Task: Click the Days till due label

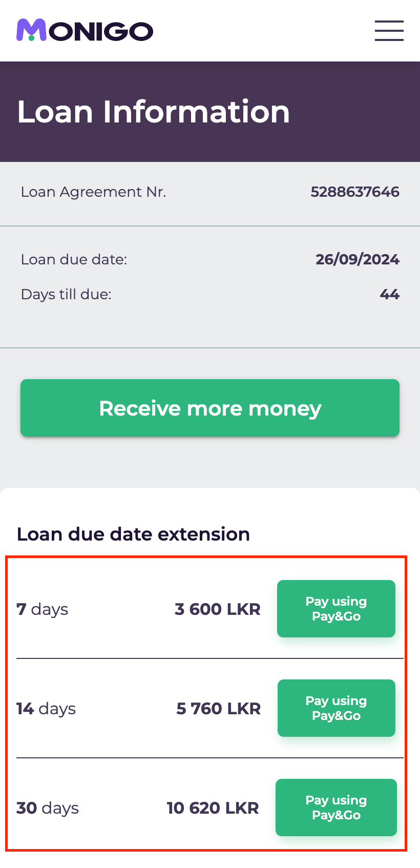Action: click(x=66, y=295)
